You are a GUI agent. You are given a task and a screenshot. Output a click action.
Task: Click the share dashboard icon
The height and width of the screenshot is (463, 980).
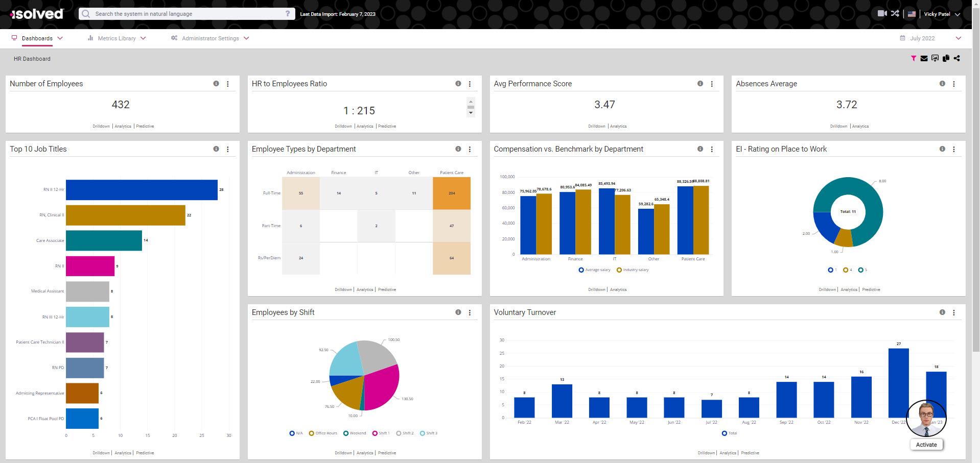[956, 59]
